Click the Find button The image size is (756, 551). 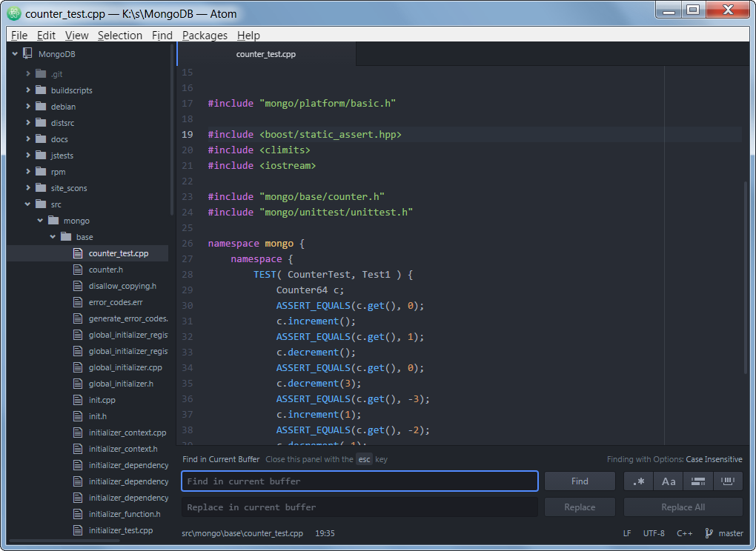580,481
